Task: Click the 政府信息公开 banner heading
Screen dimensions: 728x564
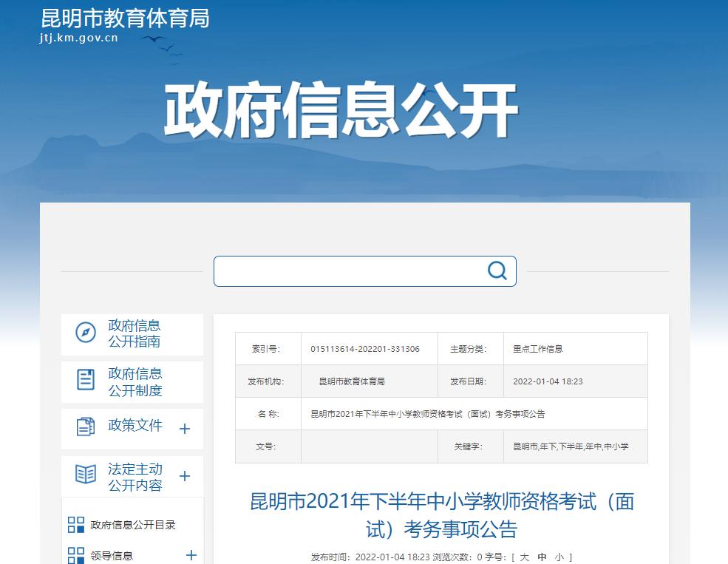Action: (x=341, y=110)
